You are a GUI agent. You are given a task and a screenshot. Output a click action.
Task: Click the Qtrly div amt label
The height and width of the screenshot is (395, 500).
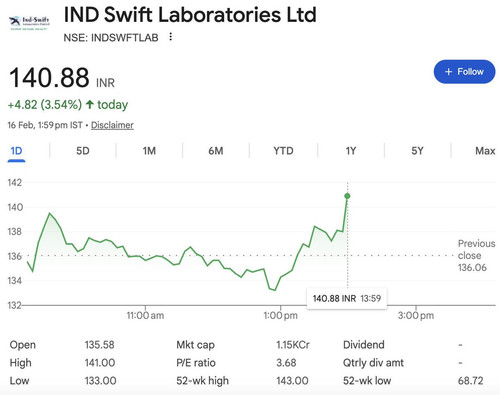tap(373, 363)
